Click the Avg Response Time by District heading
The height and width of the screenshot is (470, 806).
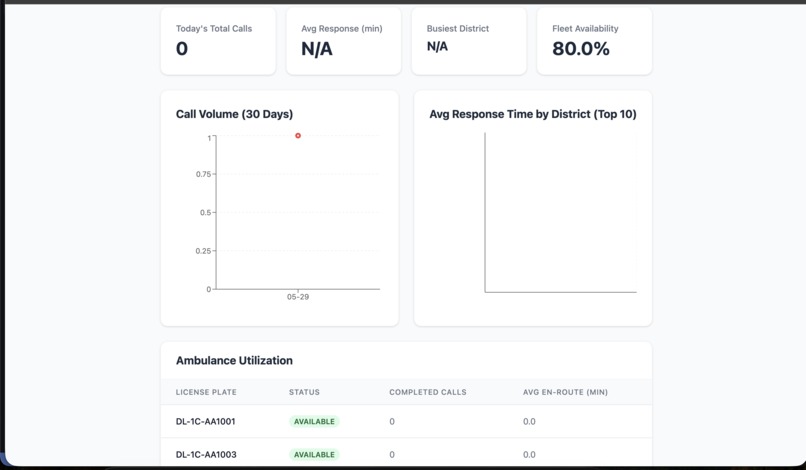pos(533,114)
